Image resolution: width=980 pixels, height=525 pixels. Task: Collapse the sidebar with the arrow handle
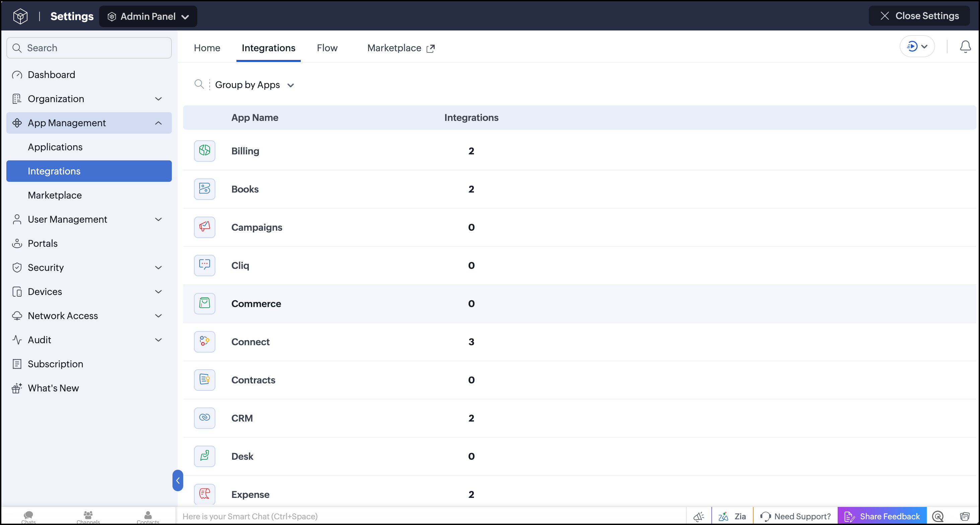pos(178,480)
